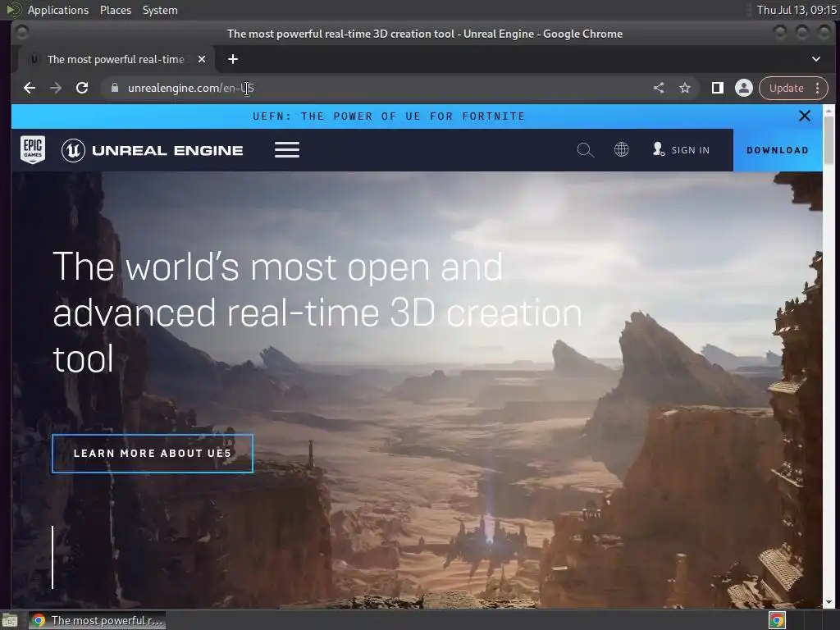840x630 pixels.
Task: Open the System menu
Action: coord(160,10)
